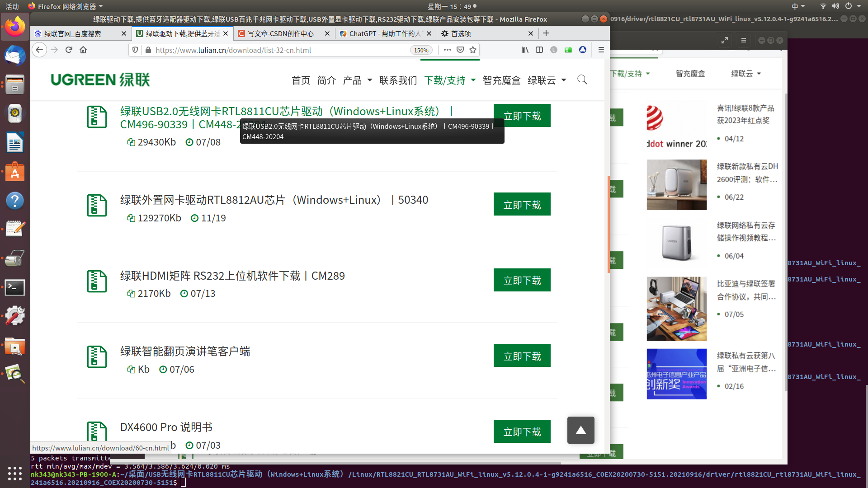Download the RTL8811CU driver via 立即下载
Viewport: 868px width, 488px height.
coord(522,116)
